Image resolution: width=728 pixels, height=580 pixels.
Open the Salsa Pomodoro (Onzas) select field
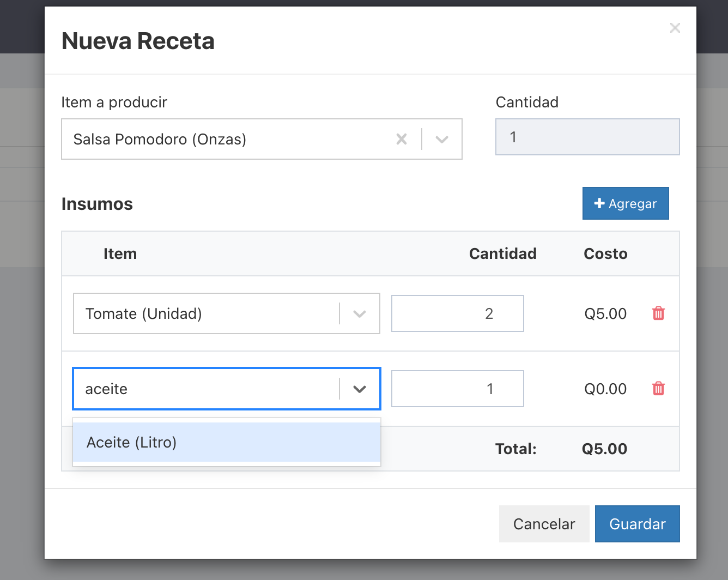[262, 139]
